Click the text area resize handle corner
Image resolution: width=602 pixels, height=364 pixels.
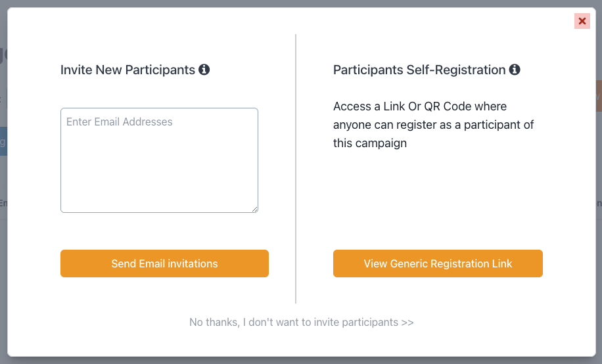(x=254, y=209)
